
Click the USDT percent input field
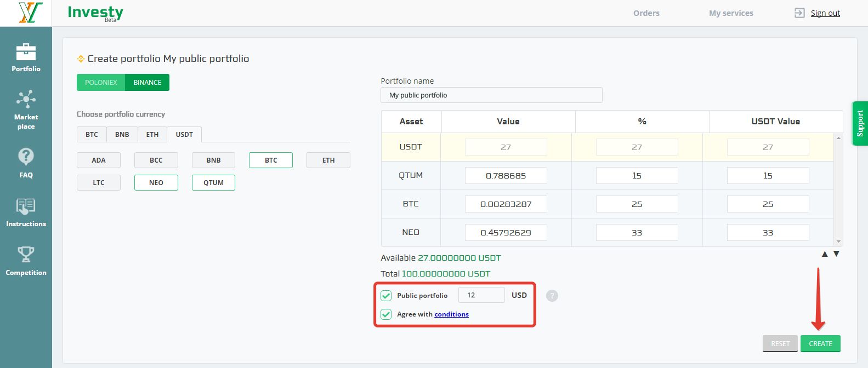(637, 147)
